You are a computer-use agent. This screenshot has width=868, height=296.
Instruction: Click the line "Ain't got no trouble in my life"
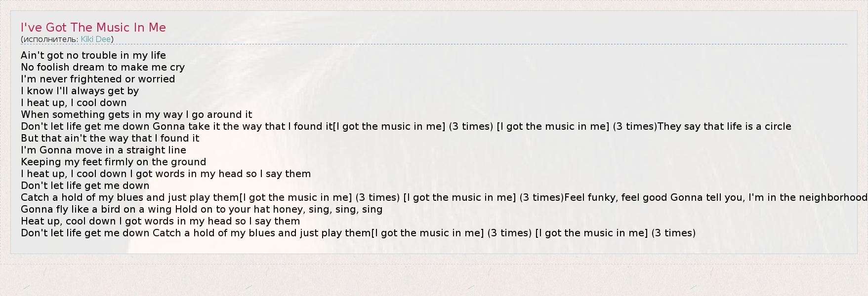pos(93,55)
